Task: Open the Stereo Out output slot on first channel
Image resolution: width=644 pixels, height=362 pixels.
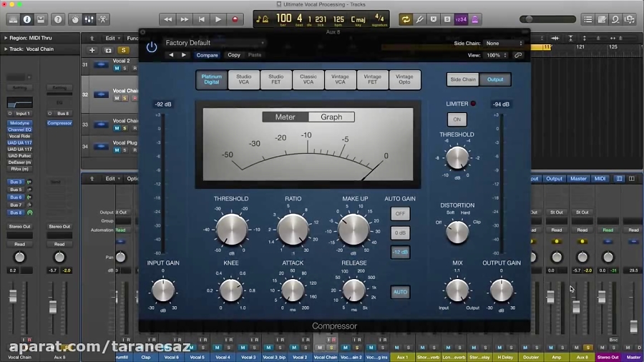Action: (x=19, y=227)
